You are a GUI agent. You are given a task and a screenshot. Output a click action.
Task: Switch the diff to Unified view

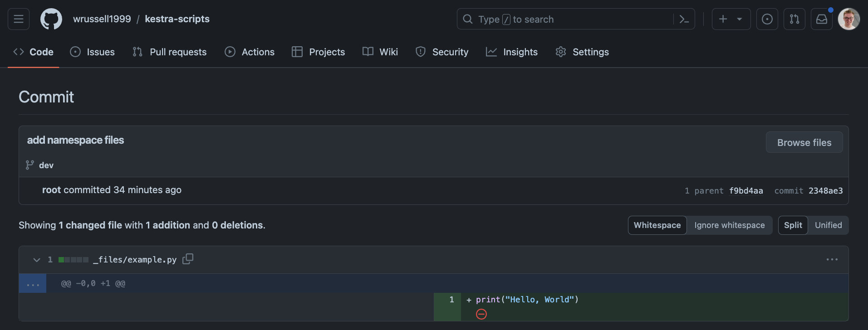click(828, 225)
